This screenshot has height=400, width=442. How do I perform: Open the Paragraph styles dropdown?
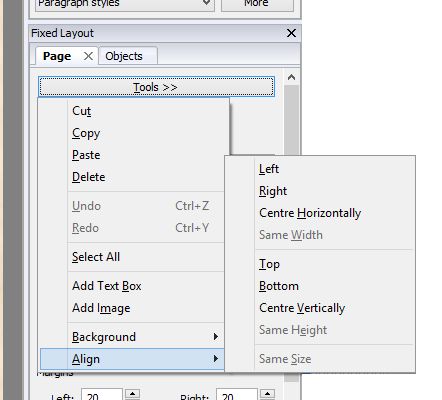pos(125,5)
